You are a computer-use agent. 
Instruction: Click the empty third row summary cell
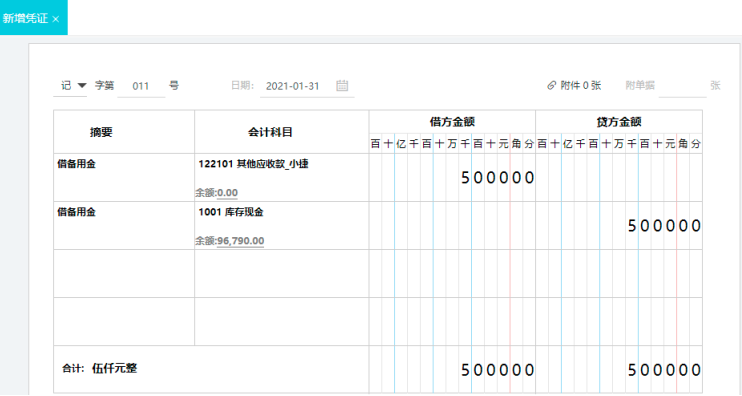point(124,273)
